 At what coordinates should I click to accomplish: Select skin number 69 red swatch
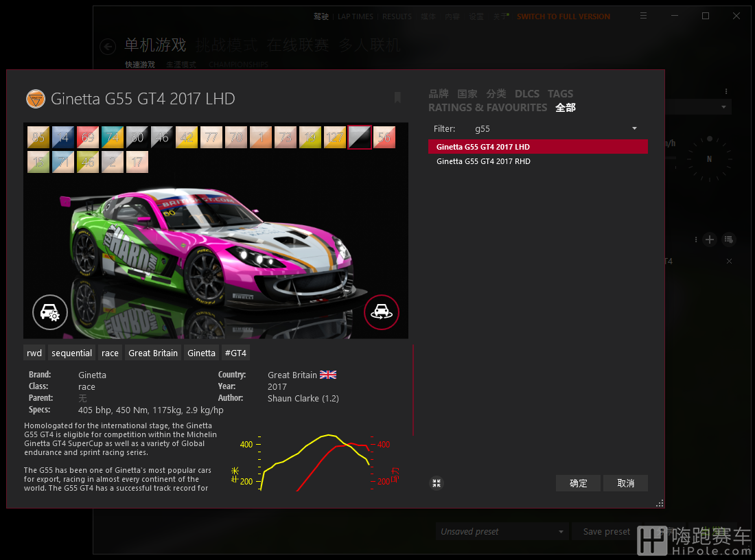pyautogui.click(x=88, y=137)
